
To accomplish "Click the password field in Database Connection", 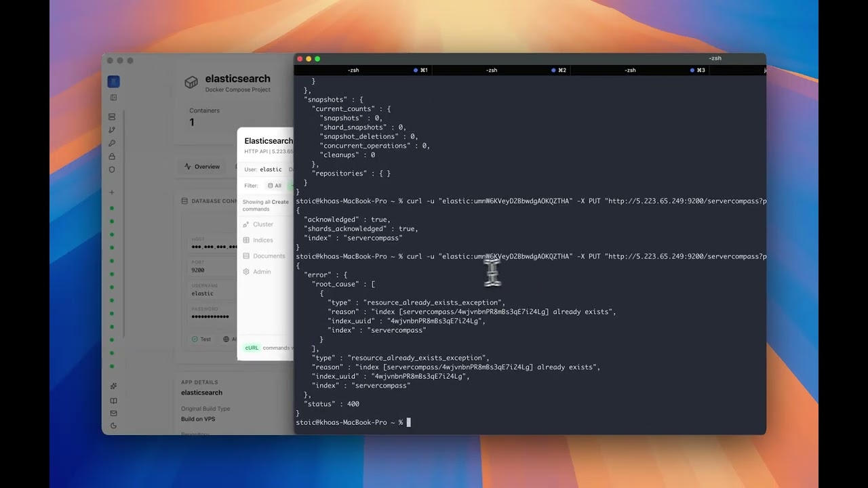I will (x=211, y=313).
